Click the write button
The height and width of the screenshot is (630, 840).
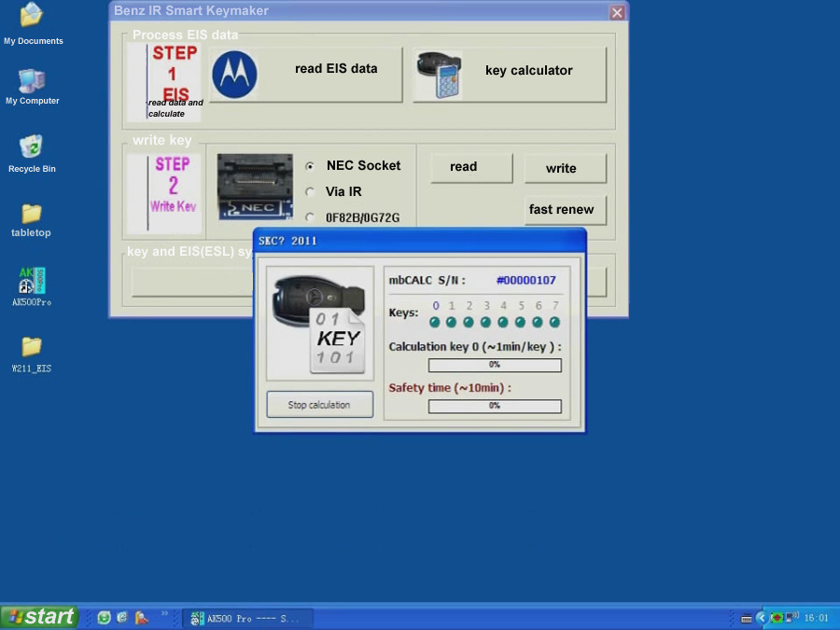[566, 168]
